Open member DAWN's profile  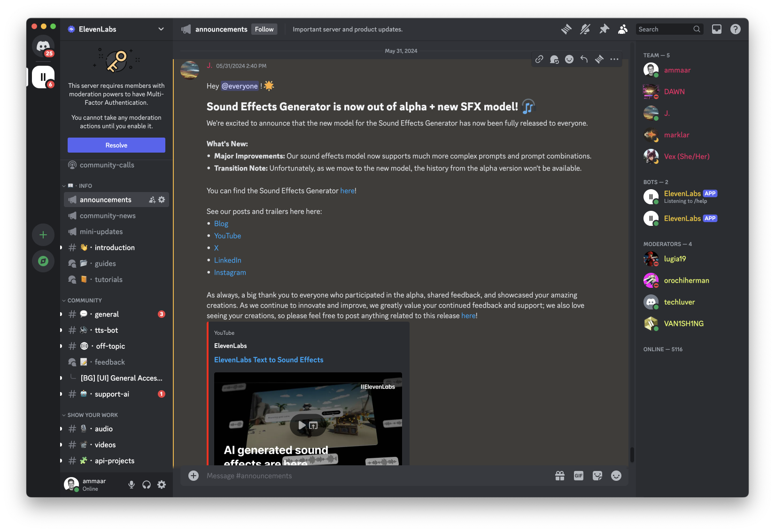689,92
